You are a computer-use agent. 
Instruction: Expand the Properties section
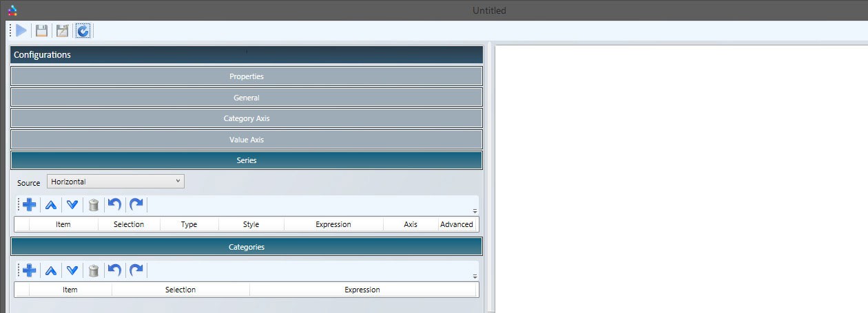tap(246, 76)
